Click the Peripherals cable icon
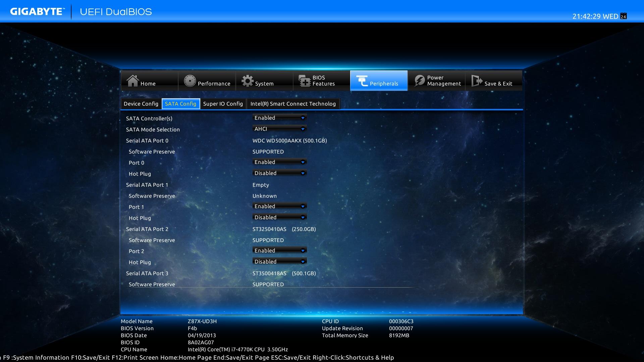Image resolution: width=644 pixels, height=362 pixels. (362, 81)
